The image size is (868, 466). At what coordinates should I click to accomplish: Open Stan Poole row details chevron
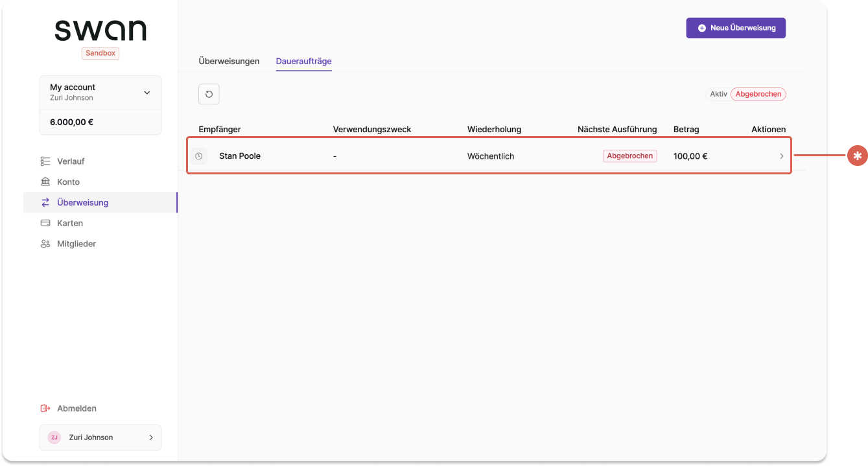coord(781,156)
